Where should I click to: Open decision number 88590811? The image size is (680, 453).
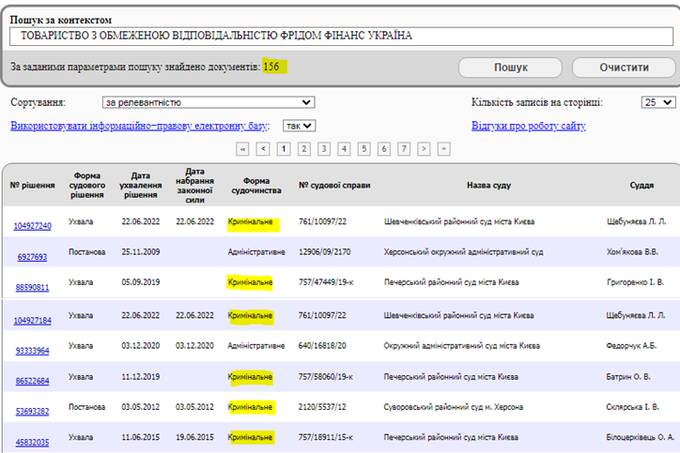pos(32,287)
